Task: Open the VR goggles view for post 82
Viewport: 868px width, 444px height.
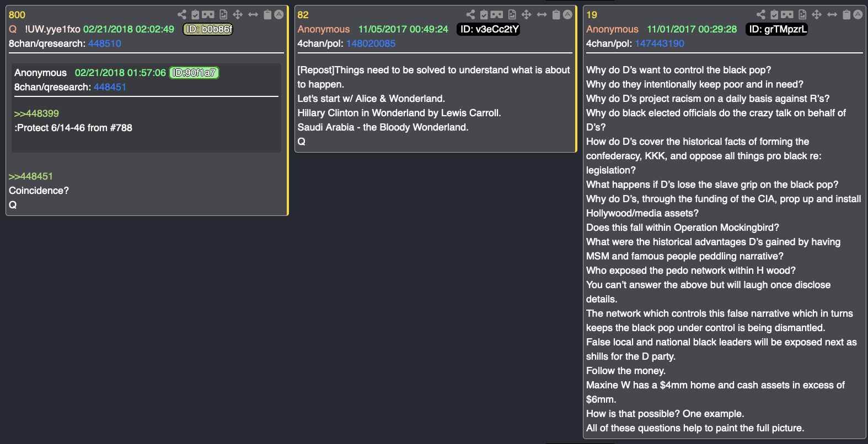Action: (497, 15)
